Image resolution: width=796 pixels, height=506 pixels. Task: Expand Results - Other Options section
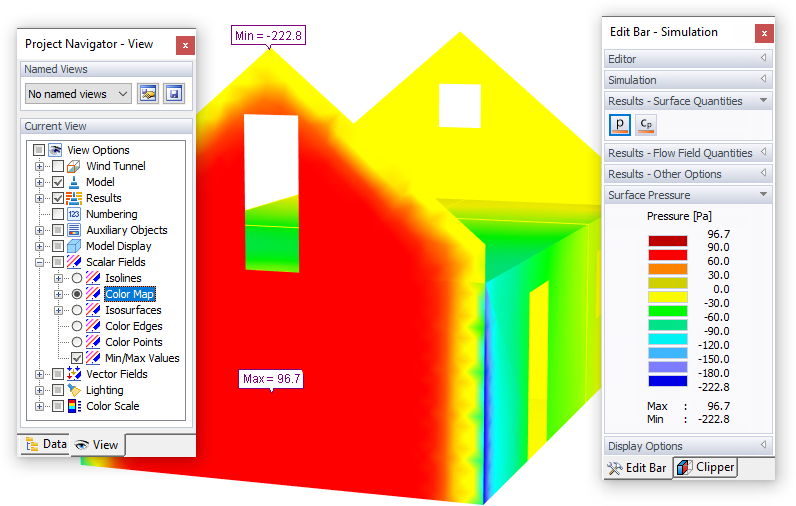(x=688, y=174)
